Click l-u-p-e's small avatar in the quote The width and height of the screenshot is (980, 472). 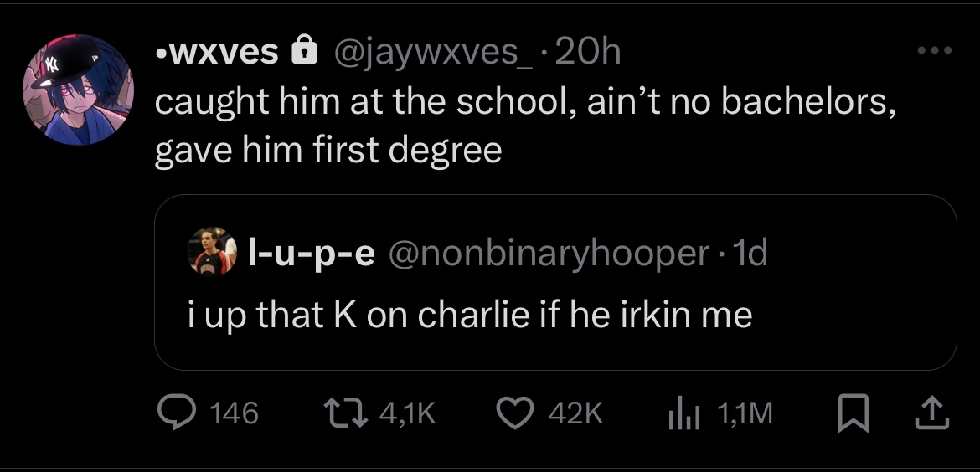(215, 252)
